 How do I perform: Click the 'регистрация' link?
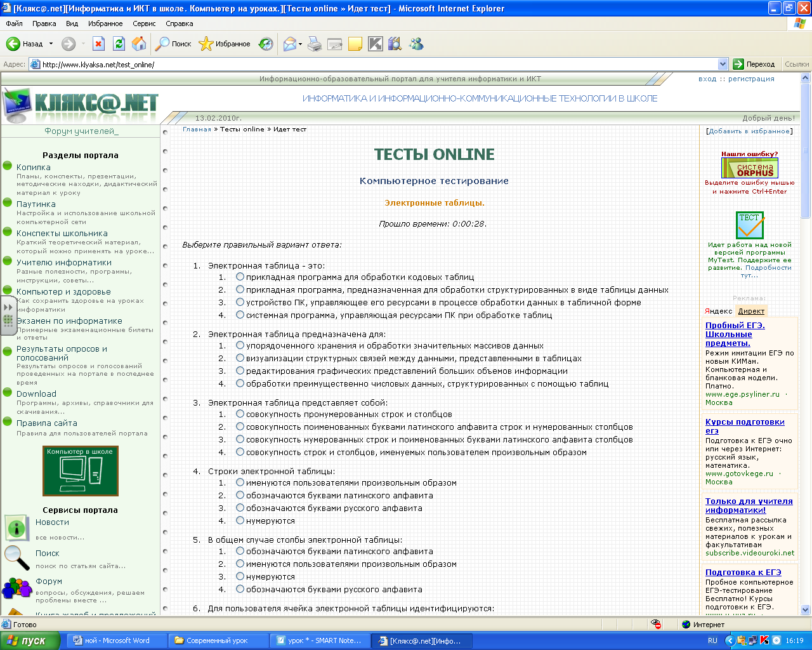point(751,79)
